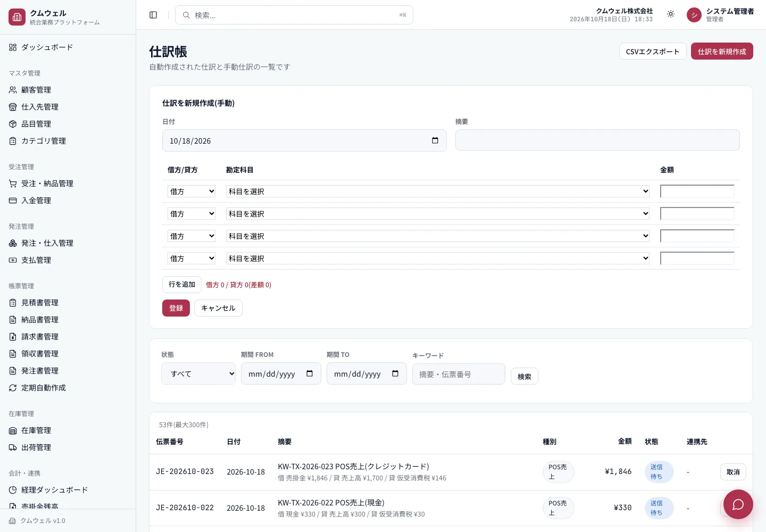Click the 支払管理 banknote icon
Viewport: 766px width, 532px height.
pos(13,260)
